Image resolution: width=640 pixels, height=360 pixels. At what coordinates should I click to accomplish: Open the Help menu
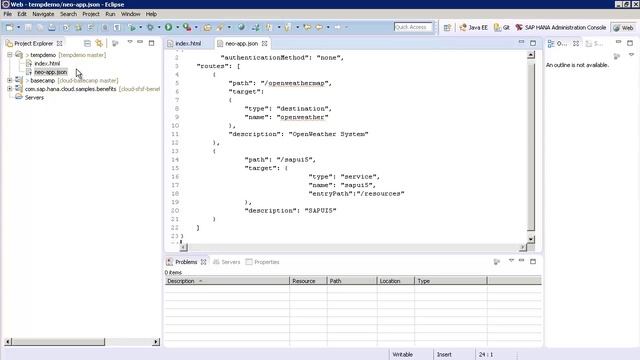tap(151, 14)
